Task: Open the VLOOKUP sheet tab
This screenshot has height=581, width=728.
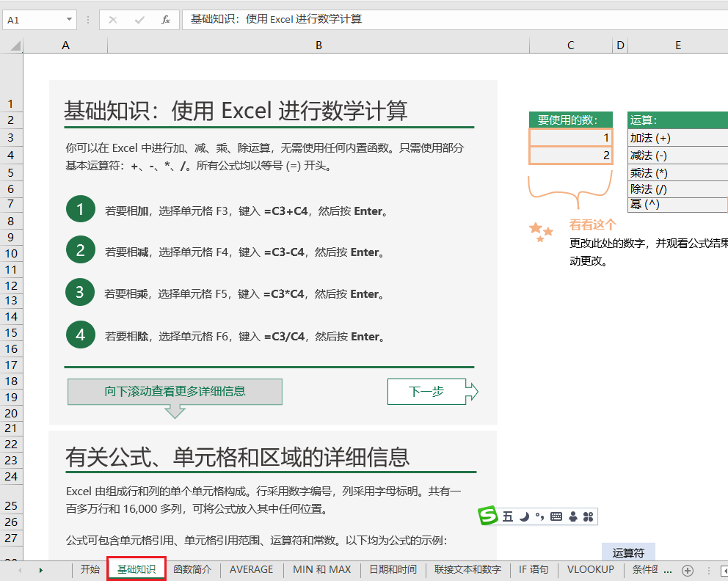Action: (590, 569)
